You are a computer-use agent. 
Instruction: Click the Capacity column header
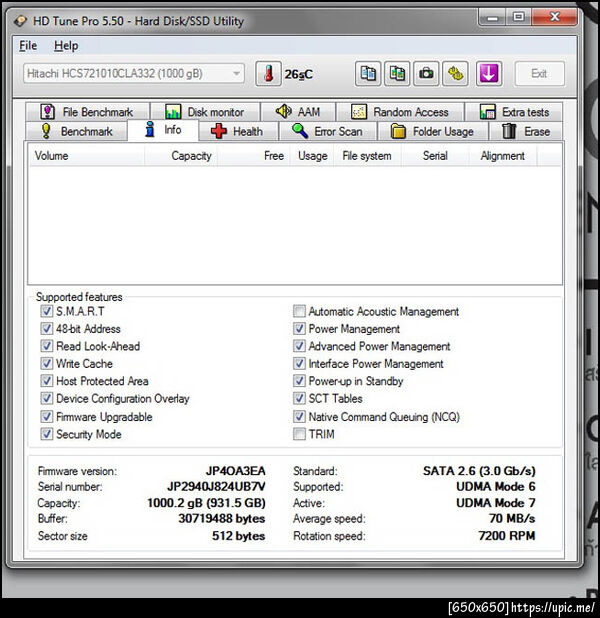click(x=181, y=156)
